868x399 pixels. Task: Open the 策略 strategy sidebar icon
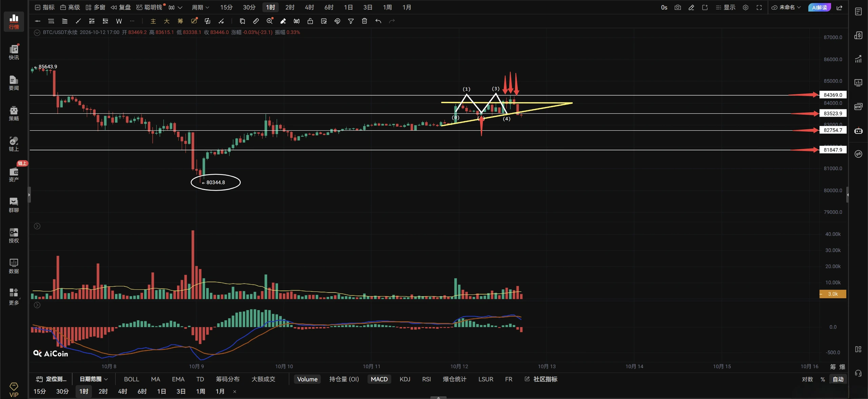click(14, 113)
